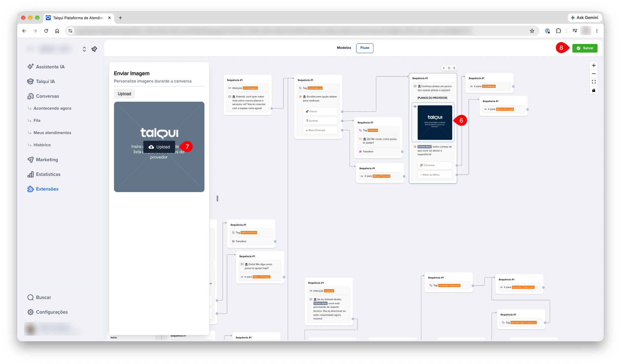The image size is (621, 364).
Task: Toggle the canvas lock icon
Action: click(593, 90)
